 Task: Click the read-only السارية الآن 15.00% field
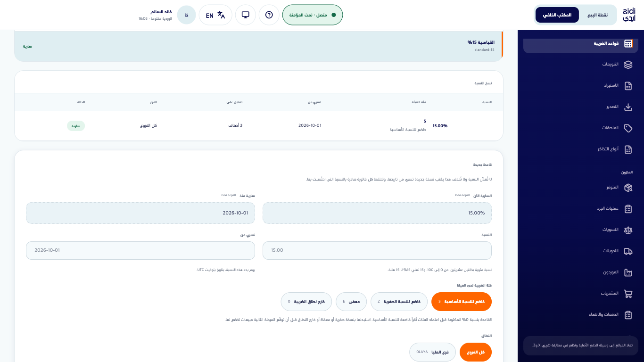(x=377, y=213)
